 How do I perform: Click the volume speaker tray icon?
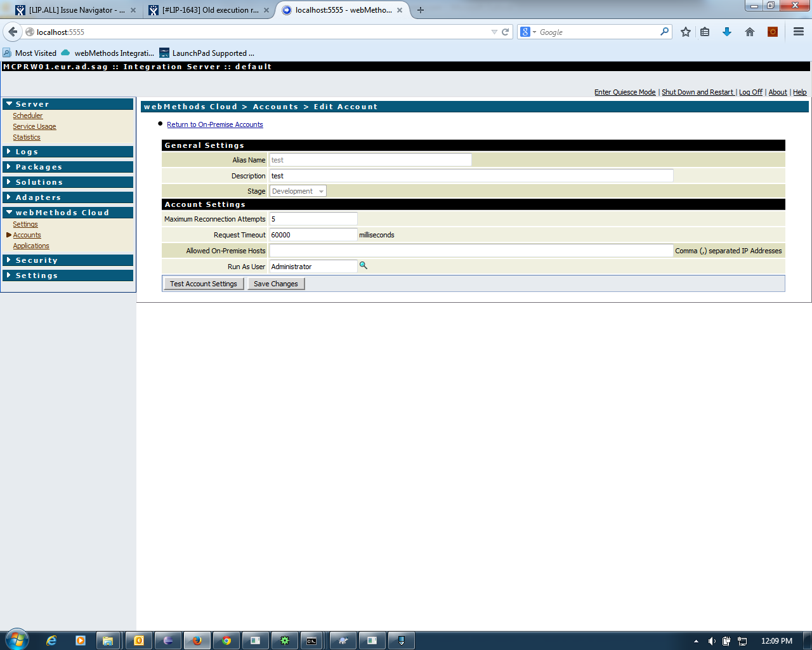tap(712, 641)
